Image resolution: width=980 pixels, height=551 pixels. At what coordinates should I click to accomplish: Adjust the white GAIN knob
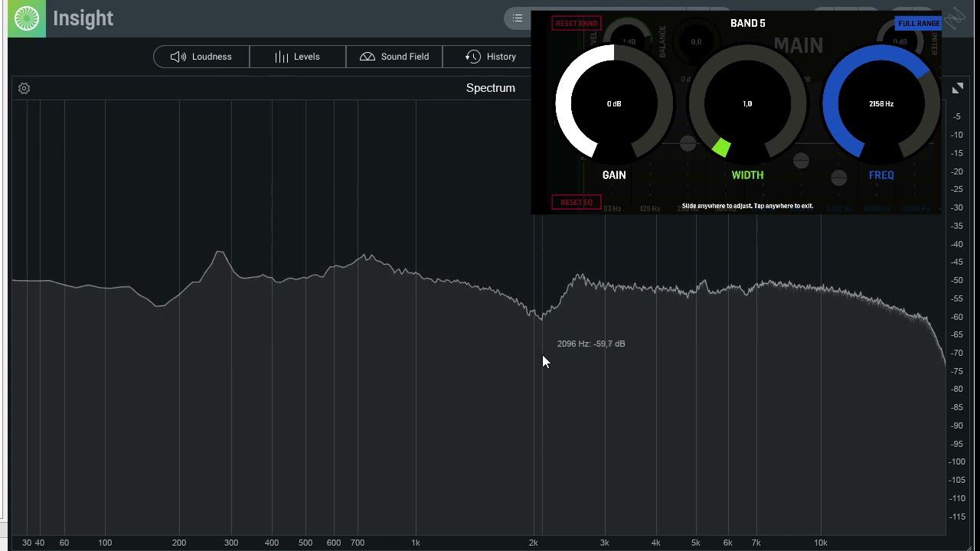pos(614,103)
